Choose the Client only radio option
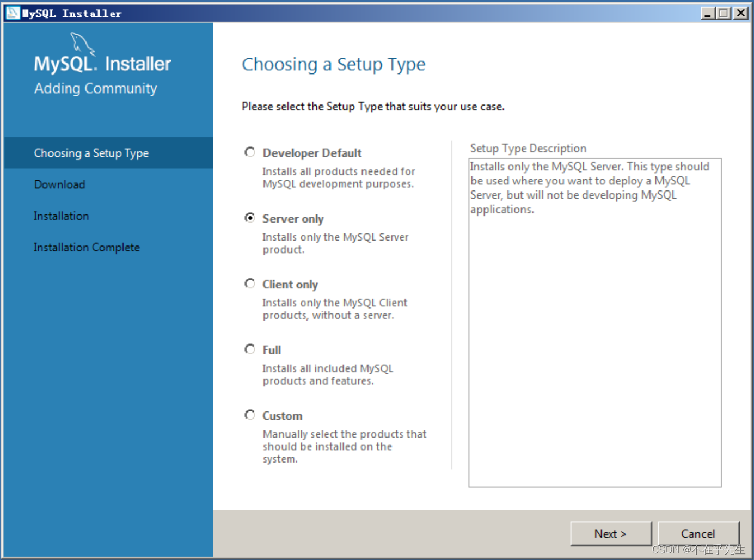The width and height of the screenshot is (754, 560). 250,284
